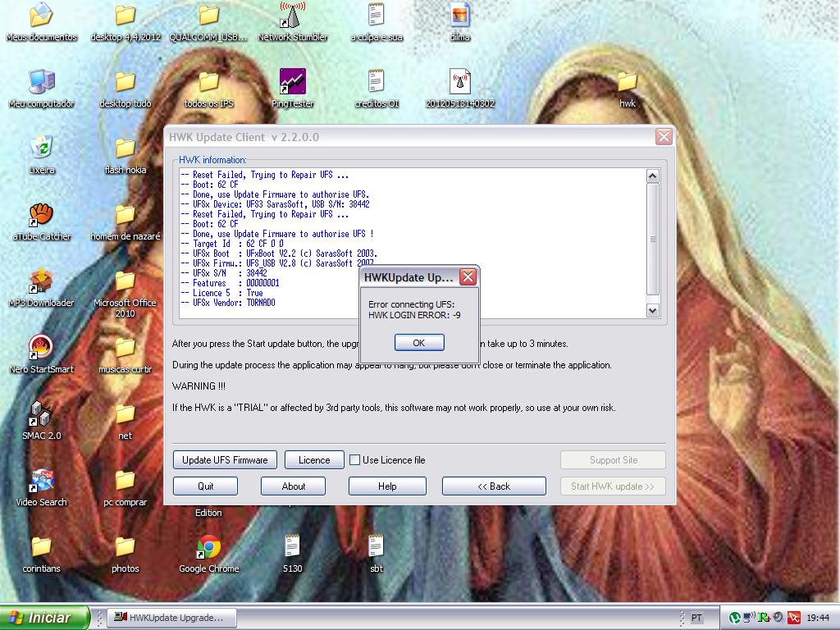This screenshot has height=630, width=840.
Task: Select the 'musicas curtir' folder
Action: click(126, 354)
